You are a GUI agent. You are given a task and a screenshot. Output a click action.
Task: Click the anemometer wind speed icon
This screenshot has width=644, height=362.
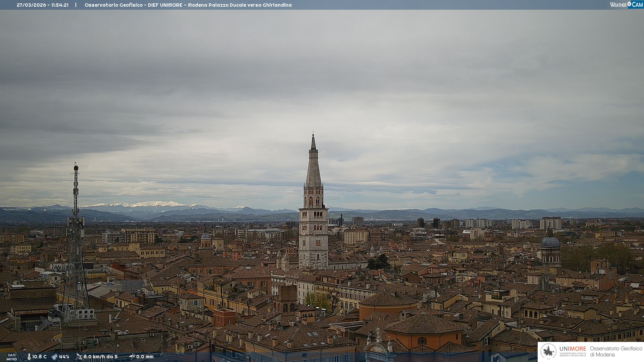(x=79, y=357)
